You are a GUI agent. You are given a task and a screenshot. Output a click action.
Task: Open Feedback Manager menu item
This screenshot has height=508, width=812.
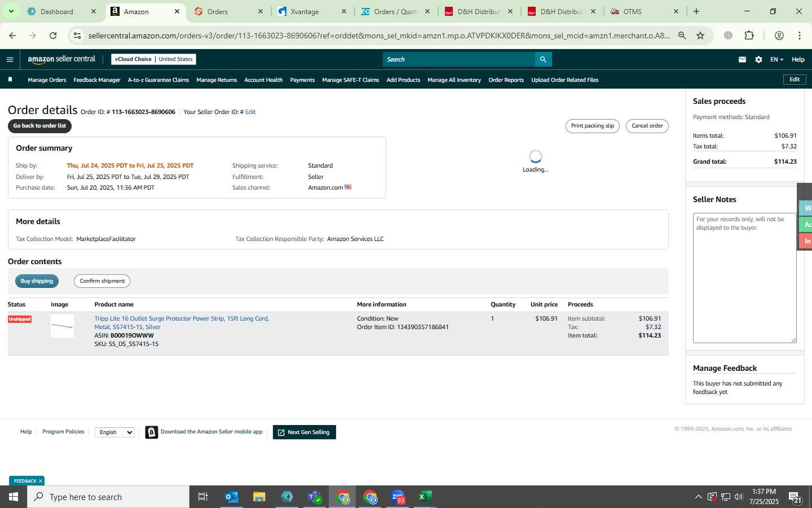click(x=96, y=80)
